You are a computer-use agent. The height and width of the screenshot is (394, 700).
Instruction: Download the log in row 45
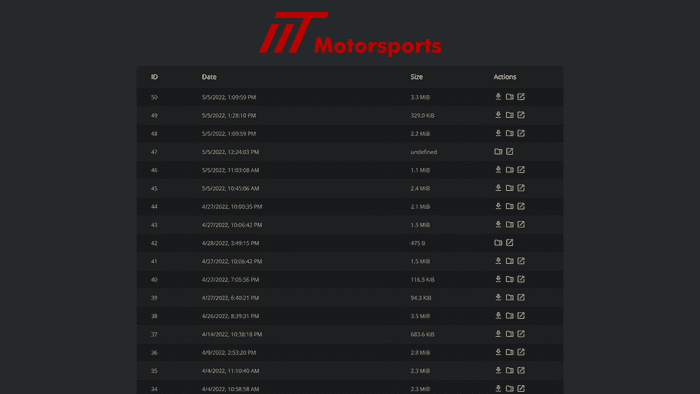(x=498, y=188)
